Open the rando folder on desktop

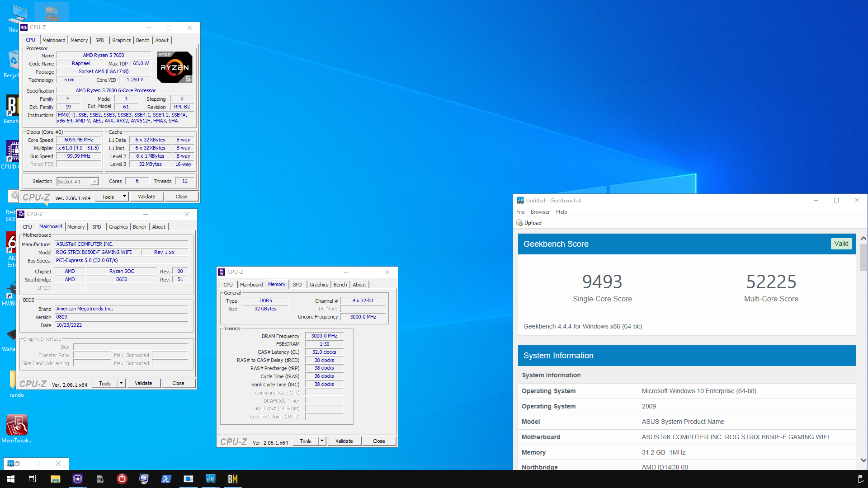click(17, 384)
